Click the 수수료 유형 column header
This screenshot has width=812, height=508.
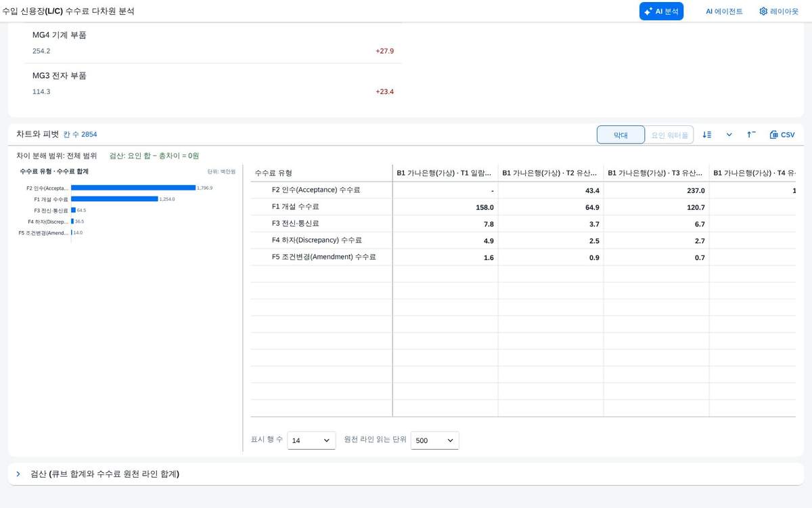pos(321,173)
